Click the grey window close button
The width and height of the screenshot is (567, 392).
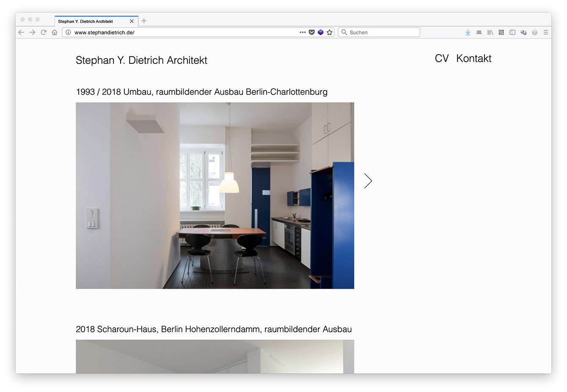pos(23,19)
